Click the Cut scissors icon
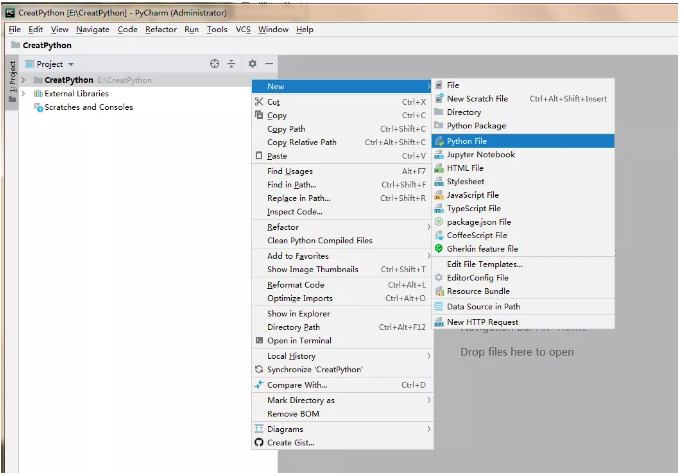 259,102
